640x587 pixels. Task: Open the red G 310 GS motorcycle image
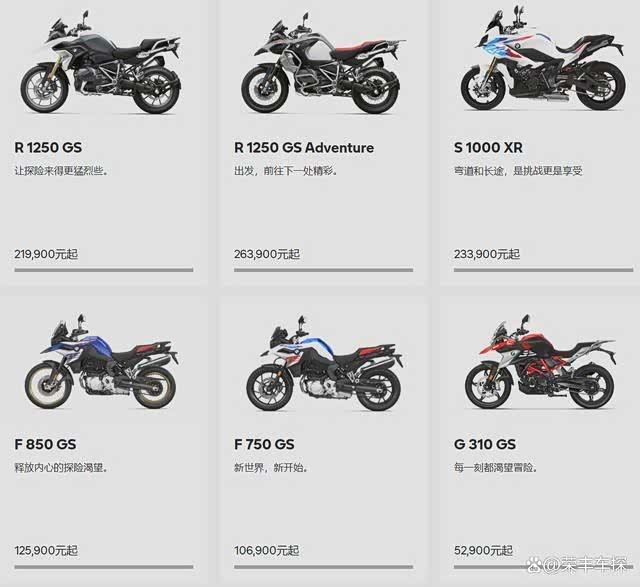(540, 362)
